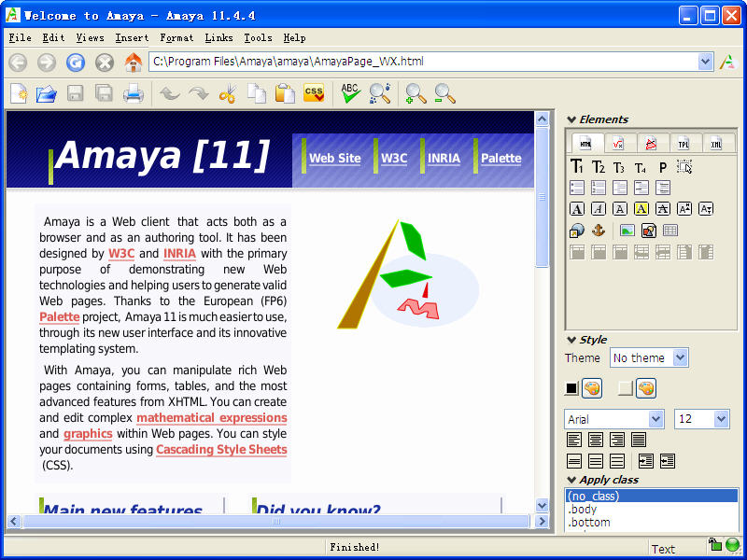Follow the Palette link in page header
Image resolution: width=747 pixels, height=560 pixels.
pos(501,158)
